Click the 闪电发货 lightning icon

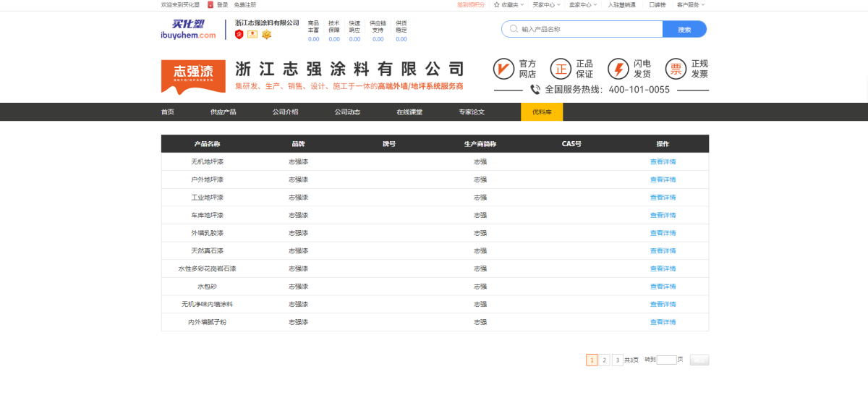618,69
